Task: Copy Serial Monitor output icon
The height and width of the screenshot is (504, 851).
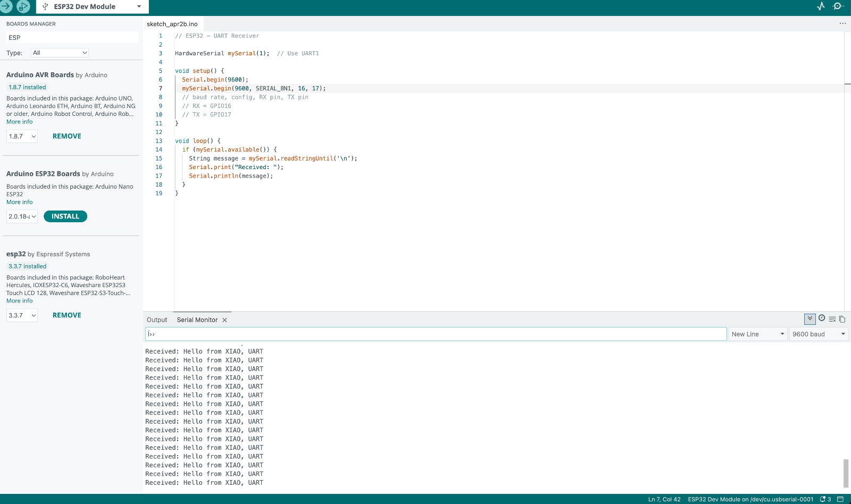Action: [x=842, y=320]
